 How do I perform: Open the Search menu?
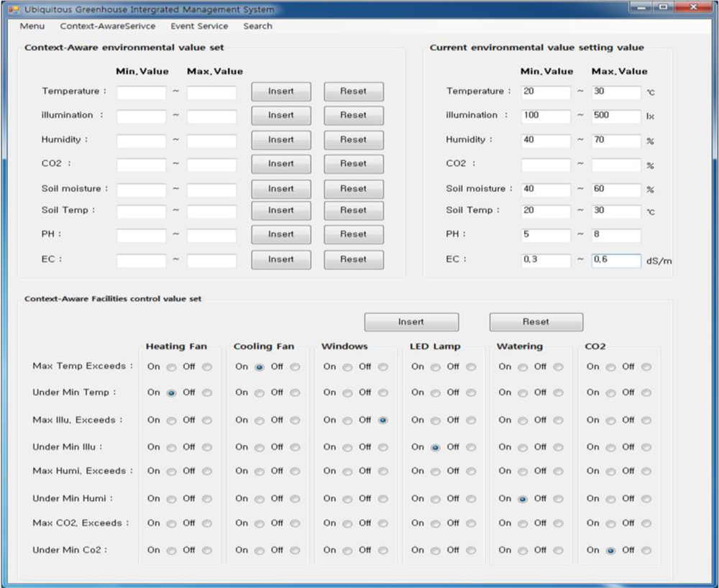click(257, 26)
